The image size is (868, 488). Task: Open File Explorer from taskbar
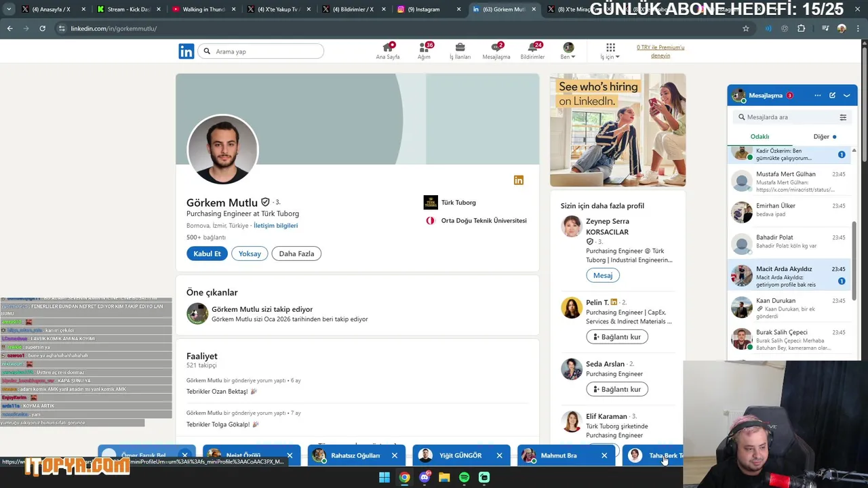click(x=444, y=477)
